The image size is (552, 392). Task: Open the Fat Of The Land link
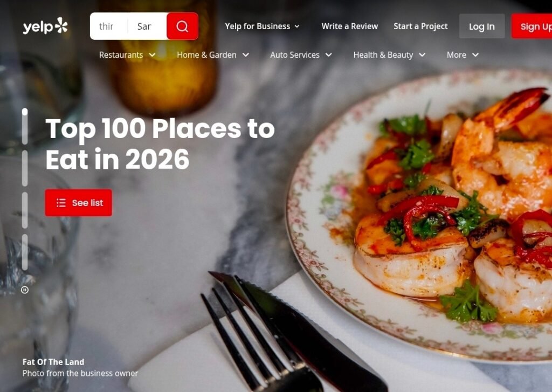tap(53, 362)
